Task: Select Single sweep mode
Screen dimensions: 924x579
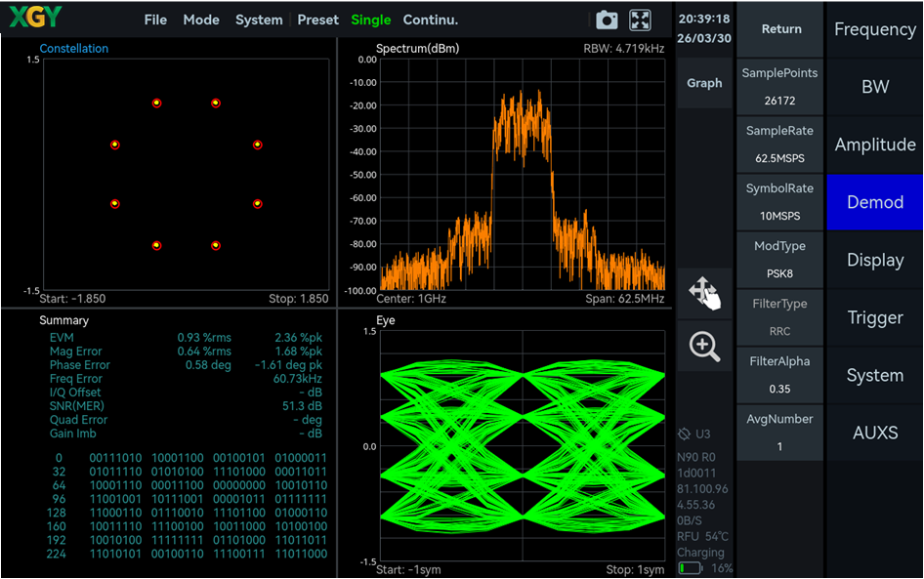Action: 370,21
